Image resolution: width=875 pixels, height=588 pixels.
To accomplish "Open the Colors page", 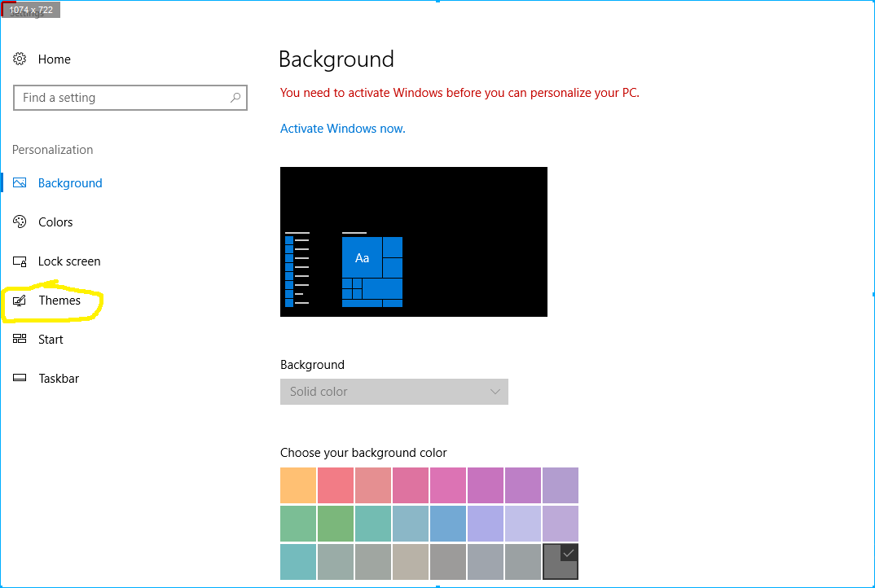I will [x=55, y=222].
